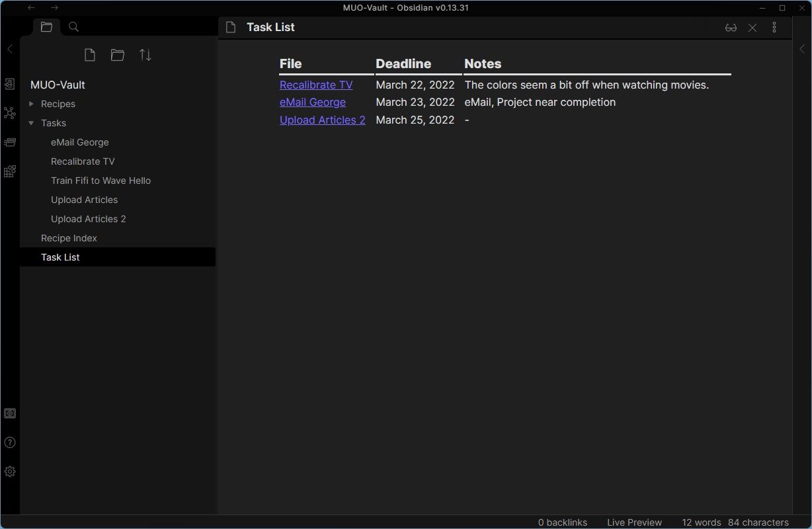Close the Task List pane
The width and height of the screenshot is (812, 529).
pyautogui.click(x=752, y=28)
